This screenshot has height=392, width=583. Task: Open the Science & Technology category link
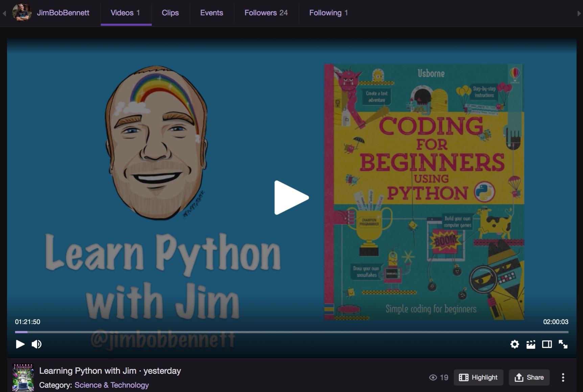coord(112,385)
